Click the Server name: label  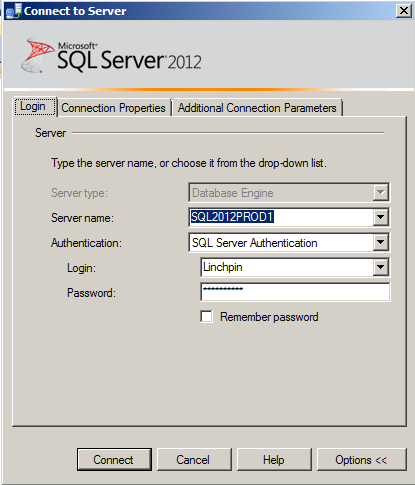[x=82, y=218]
